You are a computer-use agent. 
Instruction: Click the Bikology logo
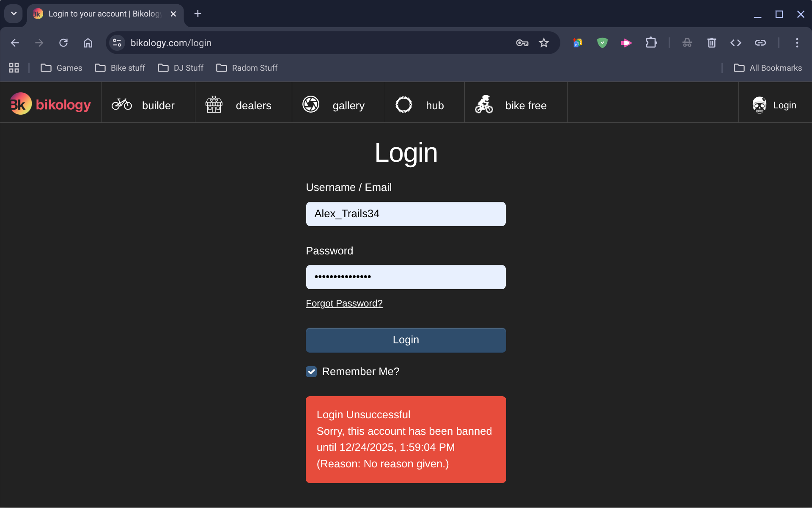click(50, 103)
